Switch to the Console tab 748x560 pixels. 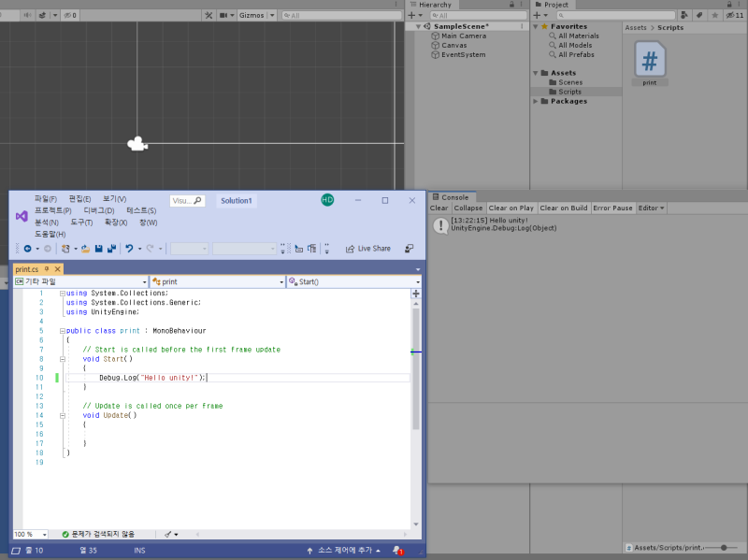[x=451, y=197]
